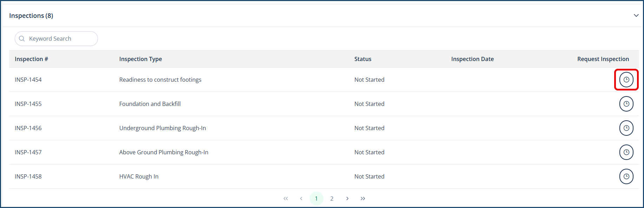Request inspection for HVAC Rough In
The height and width of the screenshot is (208, 644).
(626, 176)
